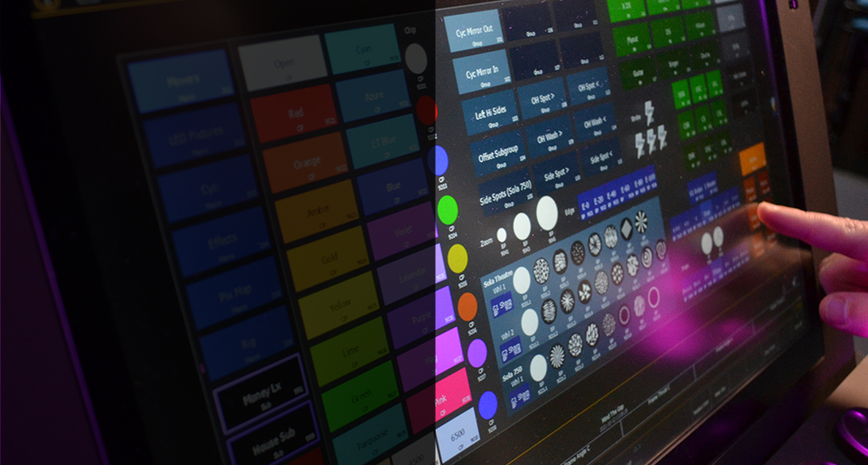Select the OH Spot < group
This screenshot has height=465, width=868.
tap(590, 86)
